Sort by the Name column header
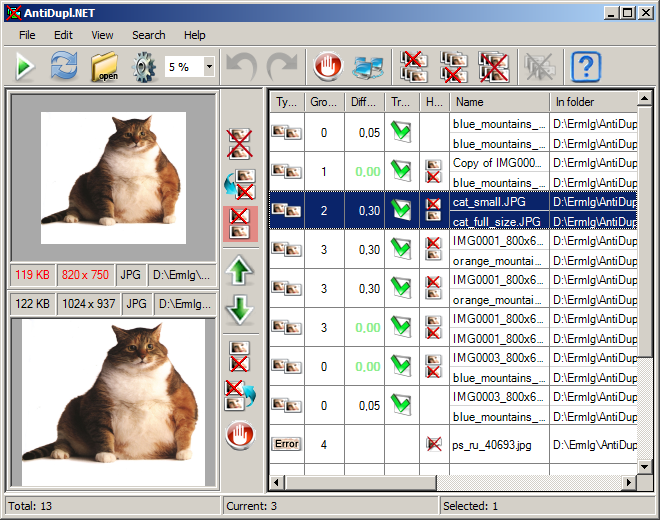The height and width of the screenshot is (520, 660). pyautogui.click(x=499, y=102)
